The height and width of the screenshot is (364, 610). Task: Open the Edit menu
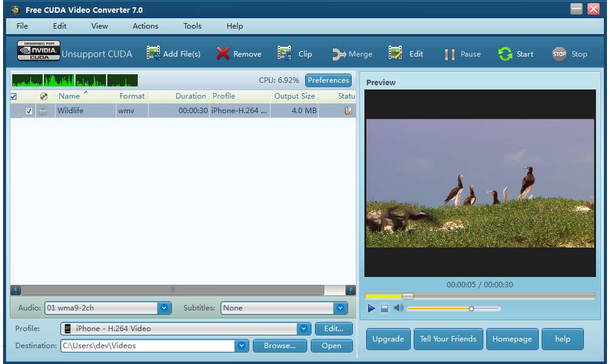pyautogui.click(x=60, y=26)
